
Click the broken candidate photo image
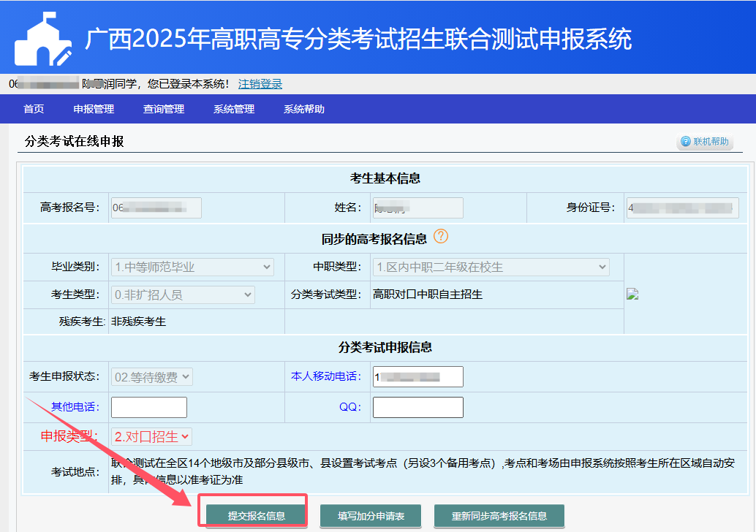coord(632,294)
